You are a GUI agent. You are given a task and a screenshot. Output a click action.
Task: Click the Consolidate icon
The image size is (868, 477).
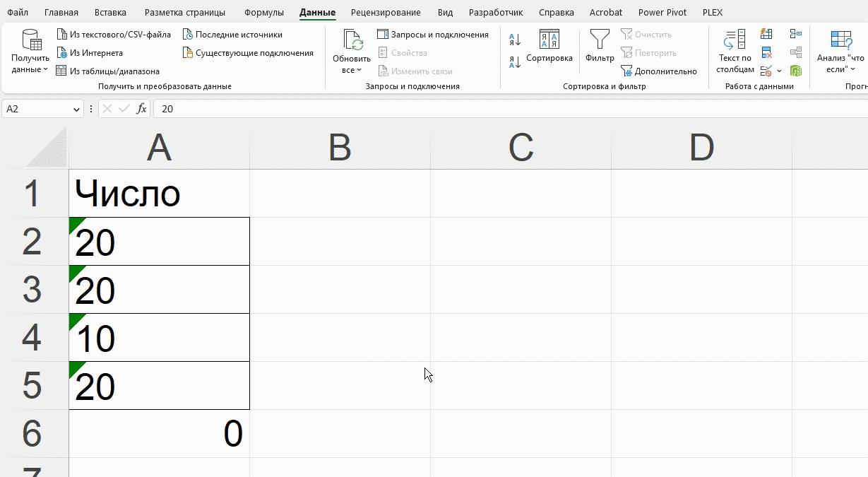tap(796, 34)
